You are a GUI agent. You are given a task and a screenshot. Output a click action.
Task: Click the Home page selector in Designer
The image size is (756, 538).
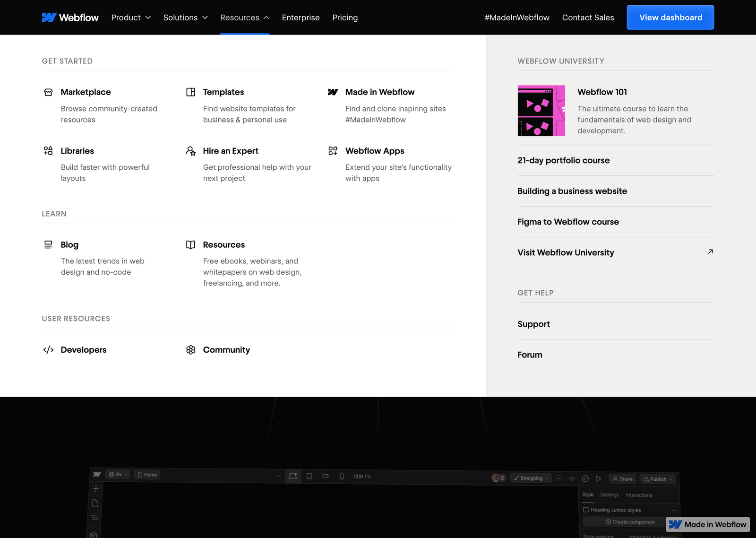(x=147, y=475)
